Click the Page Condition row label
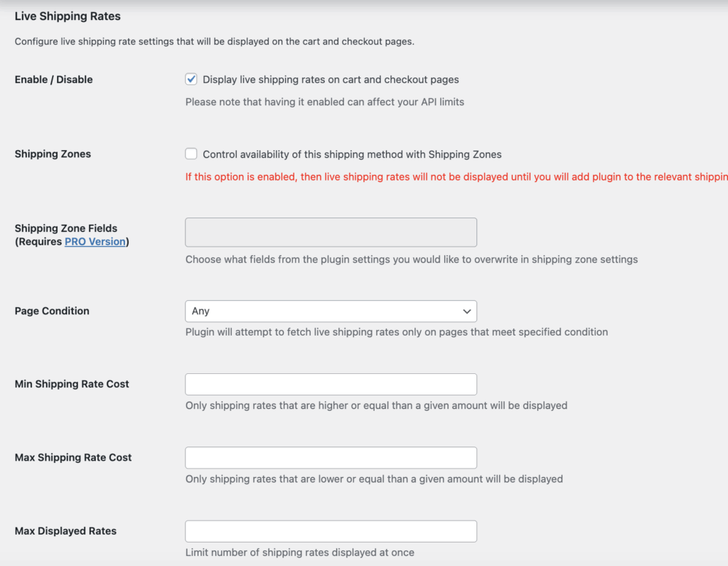 point(52,311)
